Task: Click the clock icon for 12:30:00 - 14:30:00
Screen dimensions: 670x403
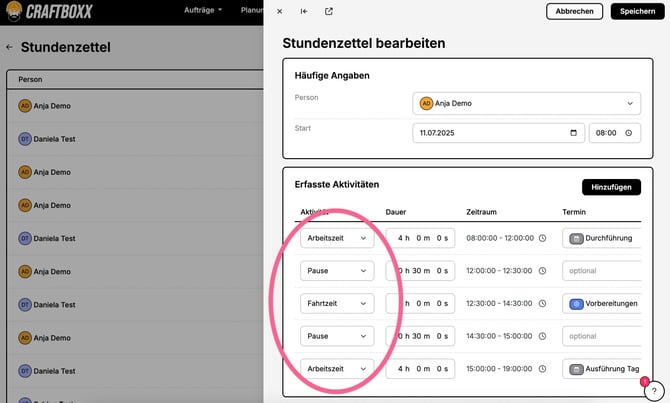Action: [542, 303]
